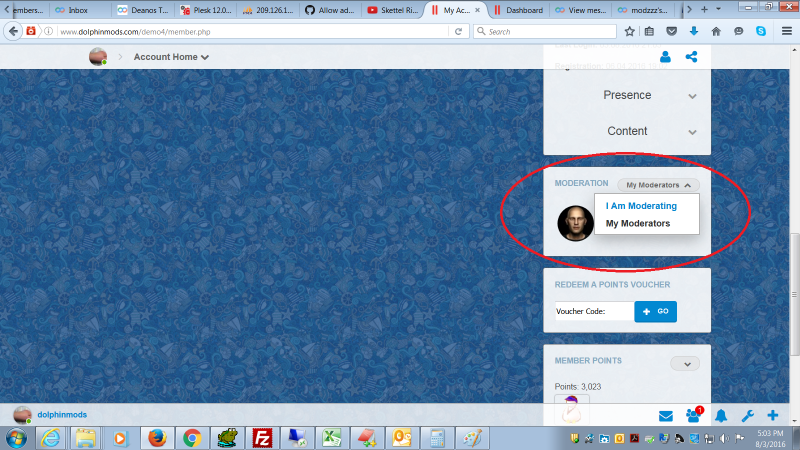Click the moderator avatar thumbnail
Screen dimensions: 800x450
576,223
